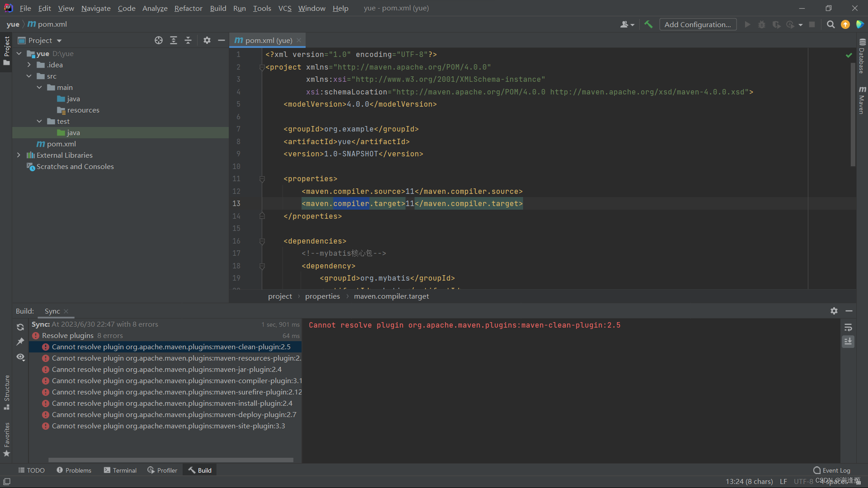
Task: Click Reload sync icon in Build panel
Action: [20, 327]
